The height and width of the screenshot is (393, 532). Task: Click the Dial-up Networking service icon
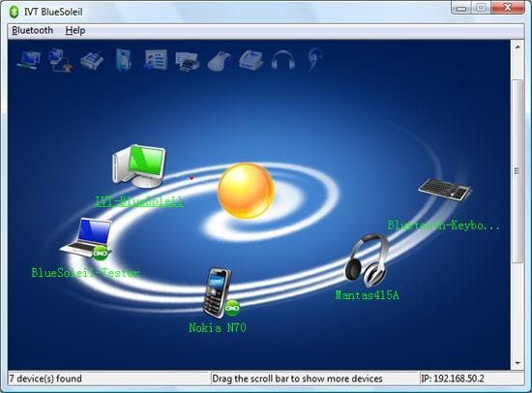(60, 60)
